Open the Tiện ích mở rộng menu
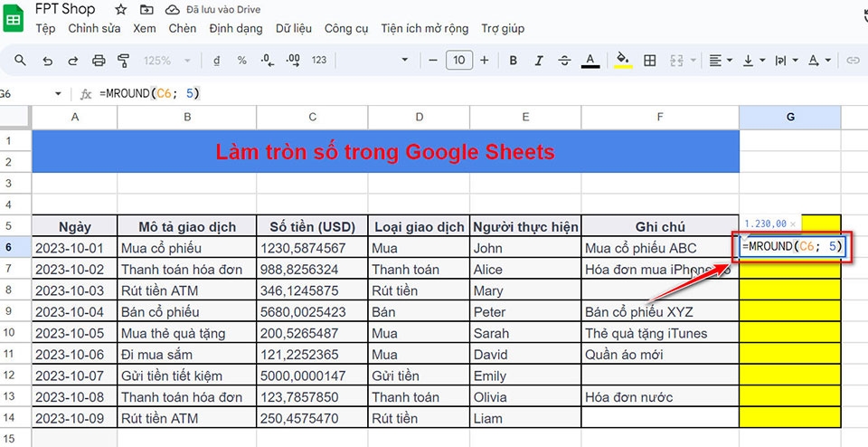This screenshot has height=447, width=868. [x=425, y=28]
